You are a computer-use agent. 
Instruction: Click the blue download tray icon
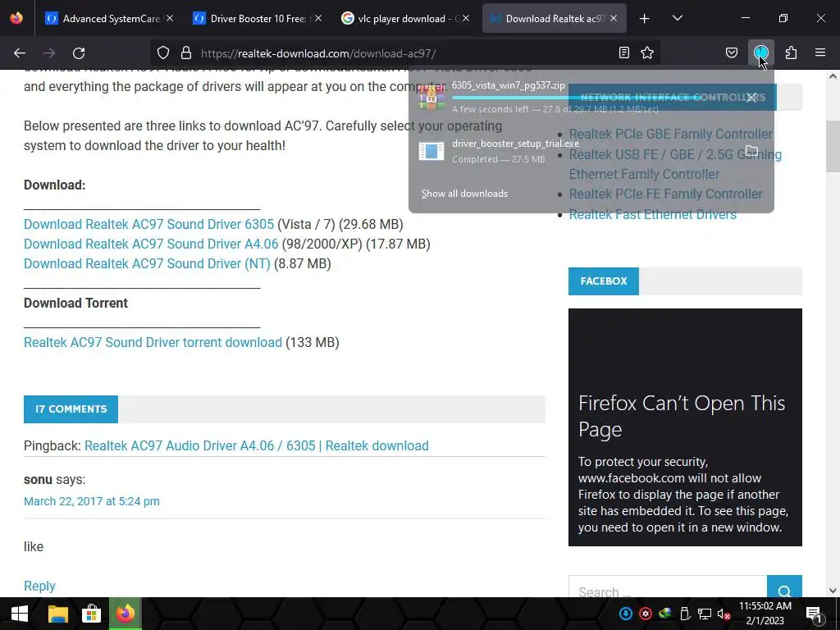pyautogui.click(x=626, y=614)
